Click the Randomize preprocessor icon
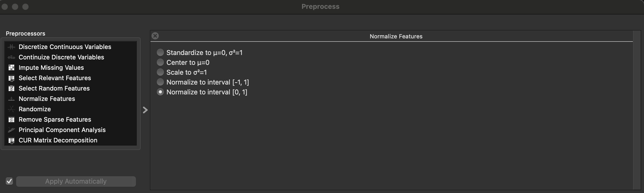The height and width of the screenshot is (193, 644). (11, 109)
